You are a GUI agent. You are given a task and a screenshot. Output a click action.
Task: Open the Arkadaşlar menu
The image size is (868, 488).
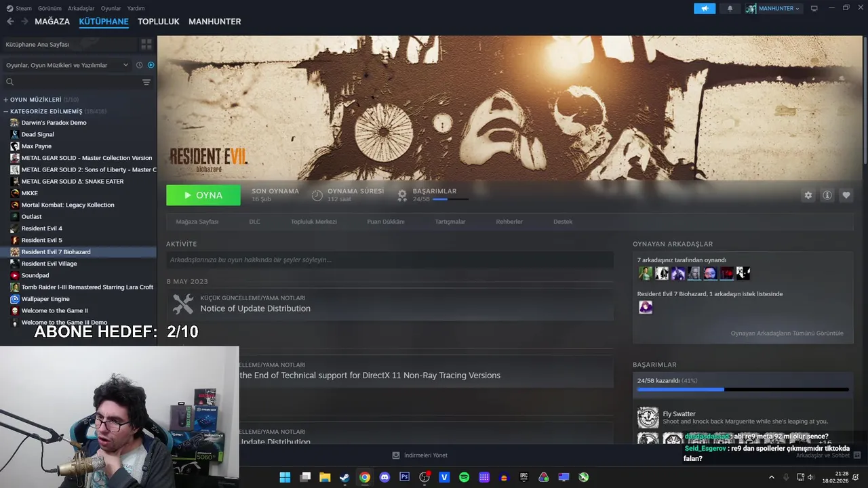coord(81,8)
